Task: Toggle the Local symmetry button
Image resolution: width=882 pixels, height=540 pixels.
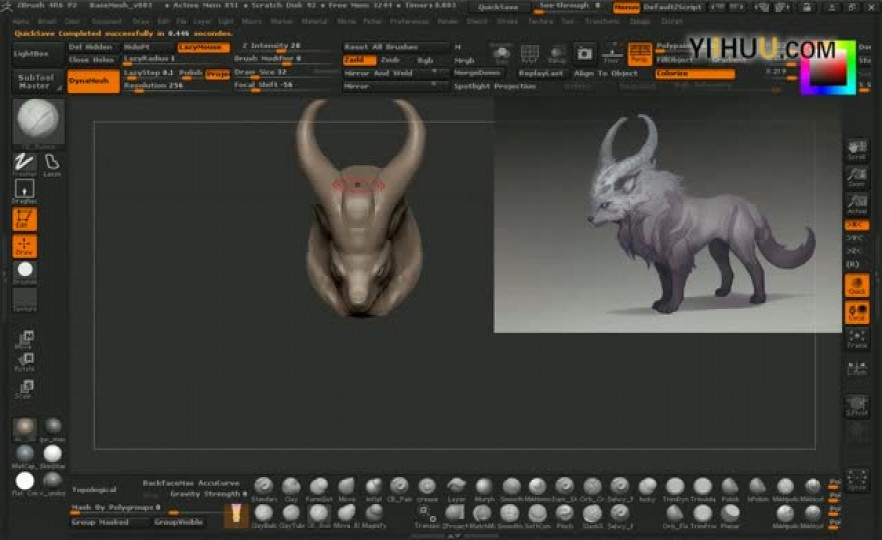Action: pos(857,312)
